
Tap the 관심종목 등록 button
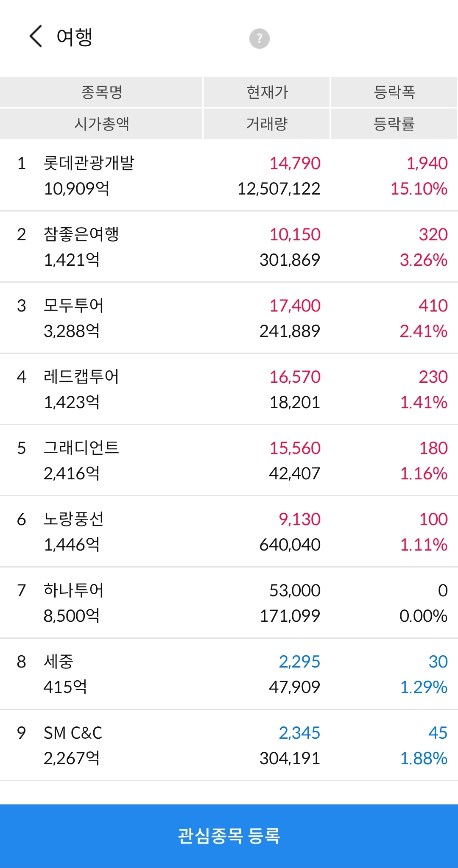point(229,836)
